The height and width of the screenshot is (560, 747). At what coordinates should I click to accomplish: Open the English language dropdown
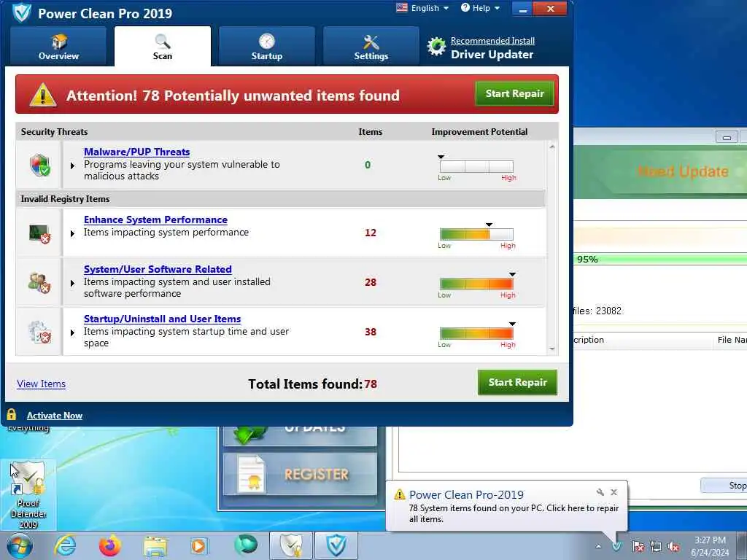coord(422,8)
